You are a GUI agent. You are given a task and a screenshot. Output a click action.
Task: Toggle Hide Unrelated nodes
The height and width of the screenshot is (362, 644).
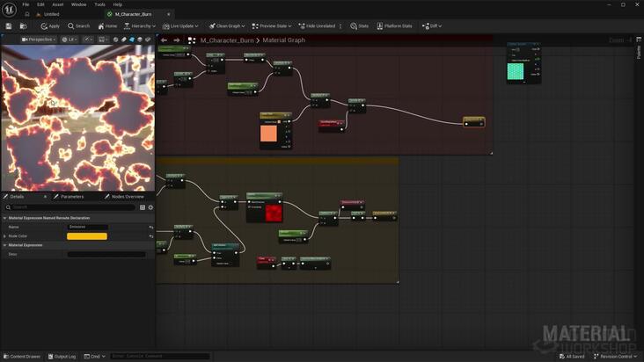click(317, 25)
